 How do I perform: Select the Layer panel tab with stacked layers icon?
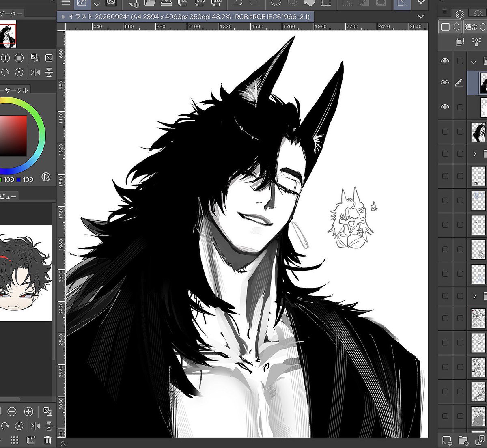(459, 14)
